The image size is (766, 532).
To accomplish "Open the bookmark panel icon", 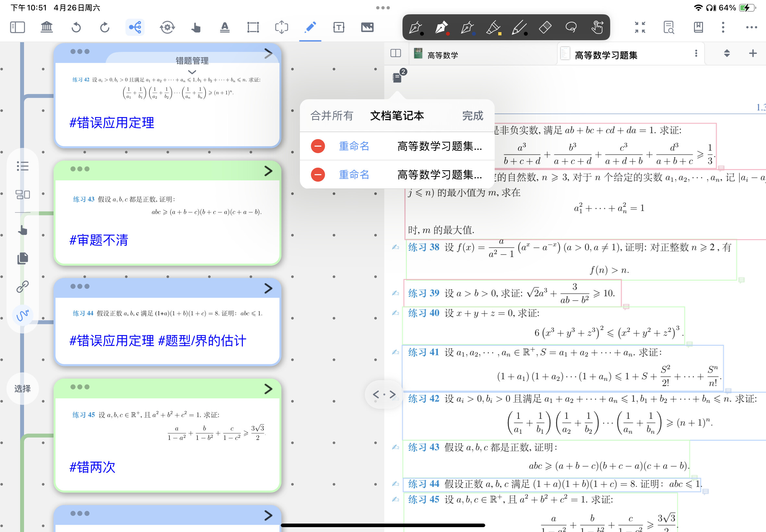I will [x=698, y=27].
